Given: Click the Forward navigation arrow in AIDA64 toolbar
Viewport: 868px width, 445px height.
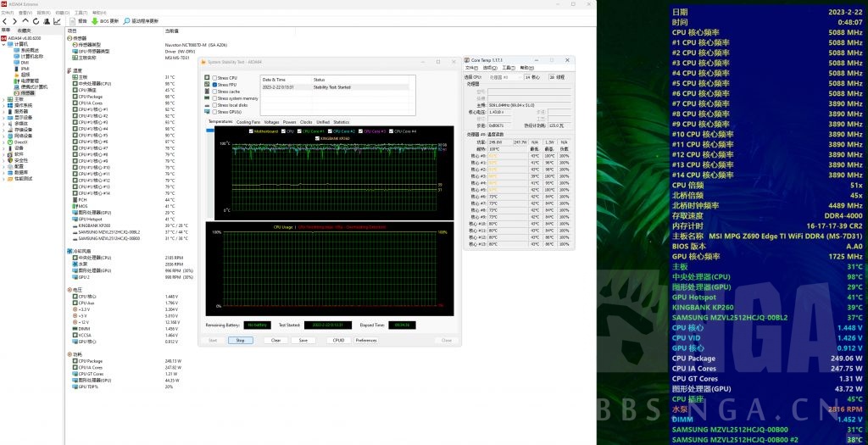Looking at the screenshot, I should point(13,20).
